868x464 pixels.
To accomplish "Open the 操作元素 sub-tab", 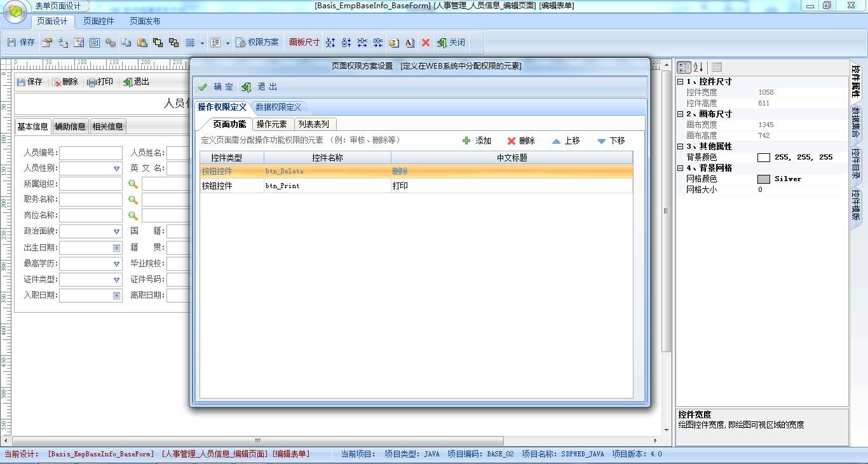I will (271, 124).
